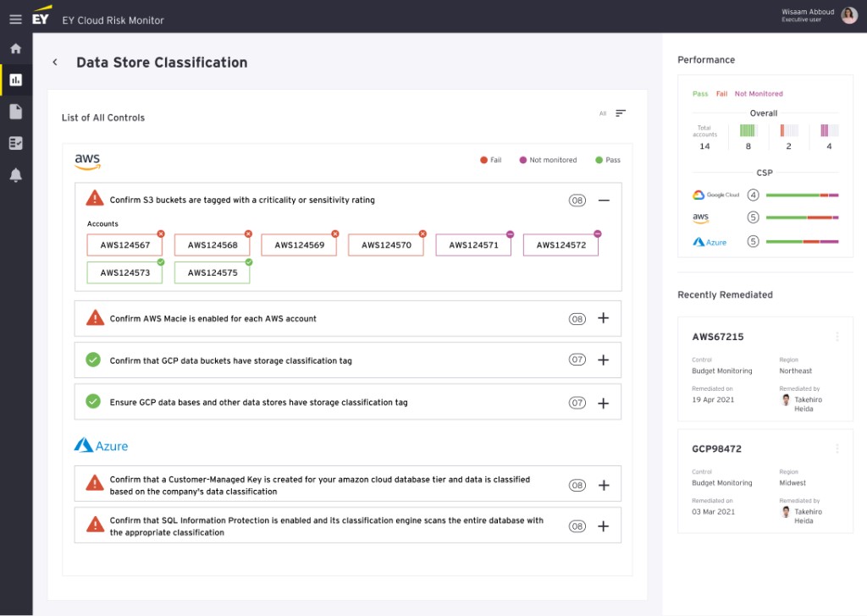Click pass checkmark for GCP data buckets control
Viewport: 867px width, 616px height.
pos(93,360)
